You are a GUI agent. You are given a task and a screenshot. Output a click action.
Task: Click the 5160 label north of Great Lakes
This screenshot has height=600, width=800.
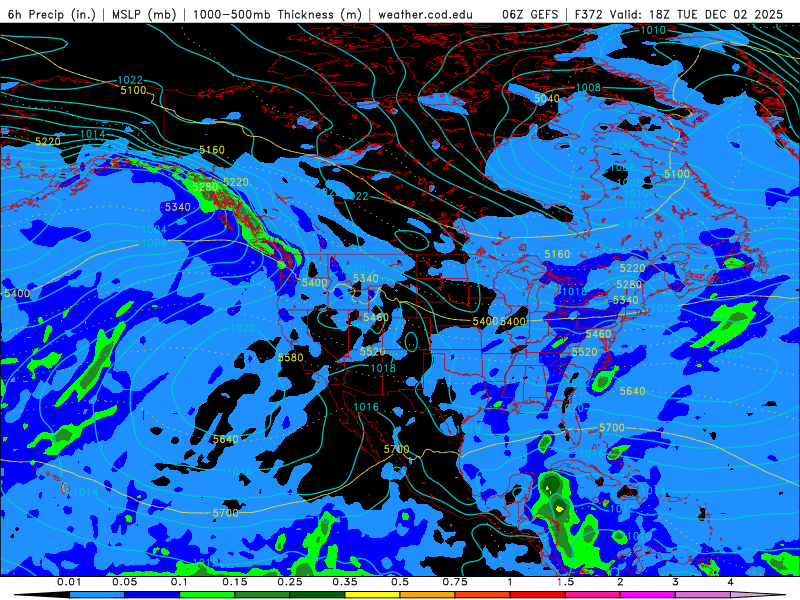coord(557,254)
